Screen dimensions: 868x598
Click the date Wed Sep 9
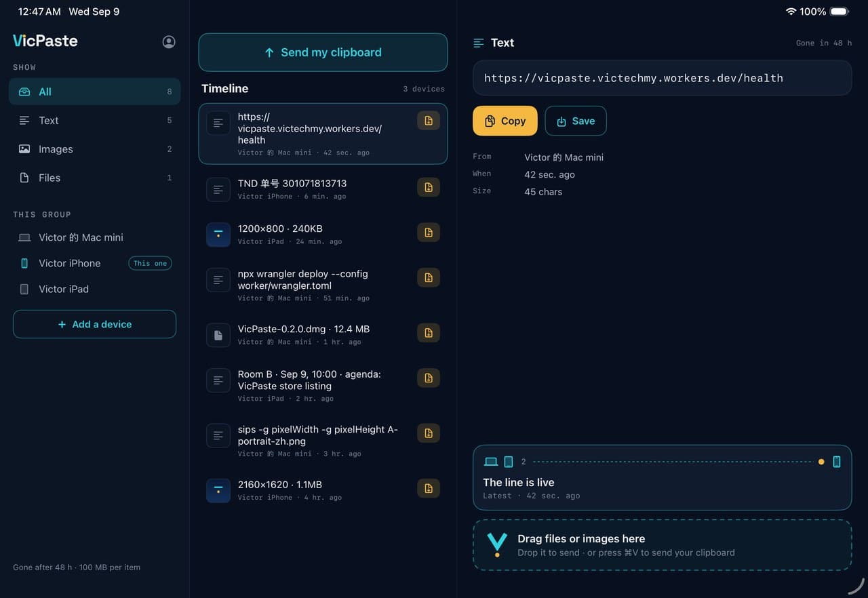(x=94, y=12)
